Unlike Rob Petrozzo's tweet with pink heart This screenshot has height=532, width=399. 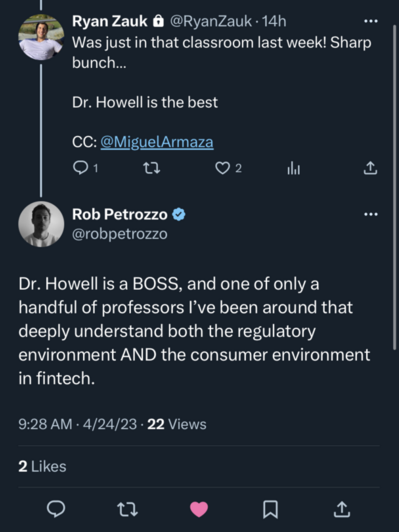click(199, 509)
